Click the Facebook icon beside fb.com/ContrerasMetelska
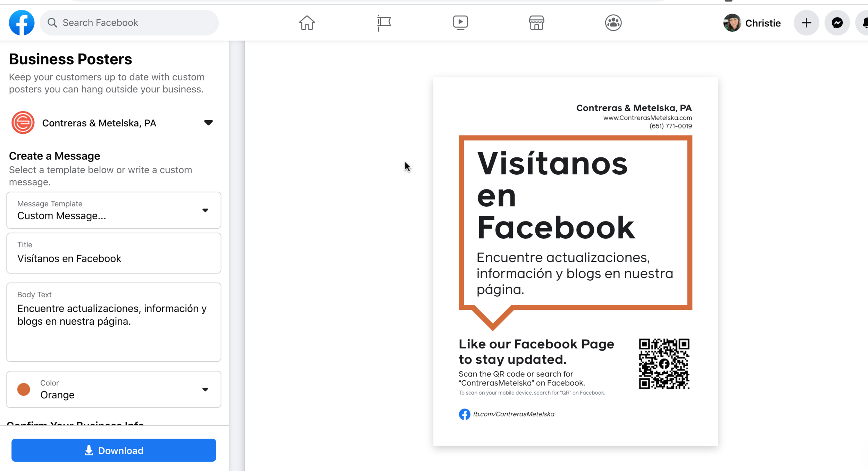The width and height of the screenshot is (868, 471). 464,414
